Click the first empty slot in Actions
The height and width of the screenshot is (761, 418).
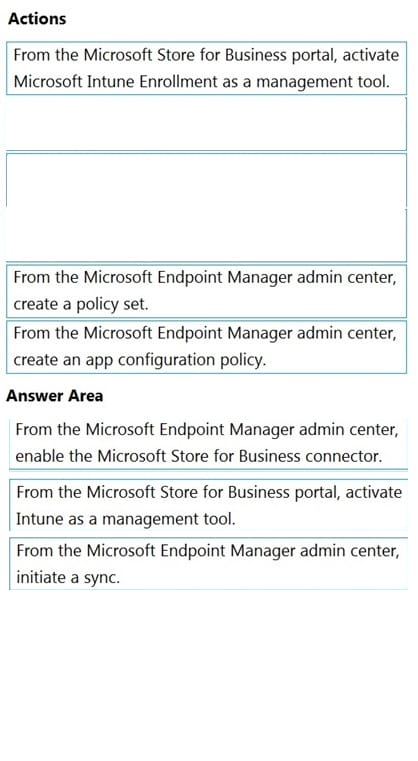206,124
